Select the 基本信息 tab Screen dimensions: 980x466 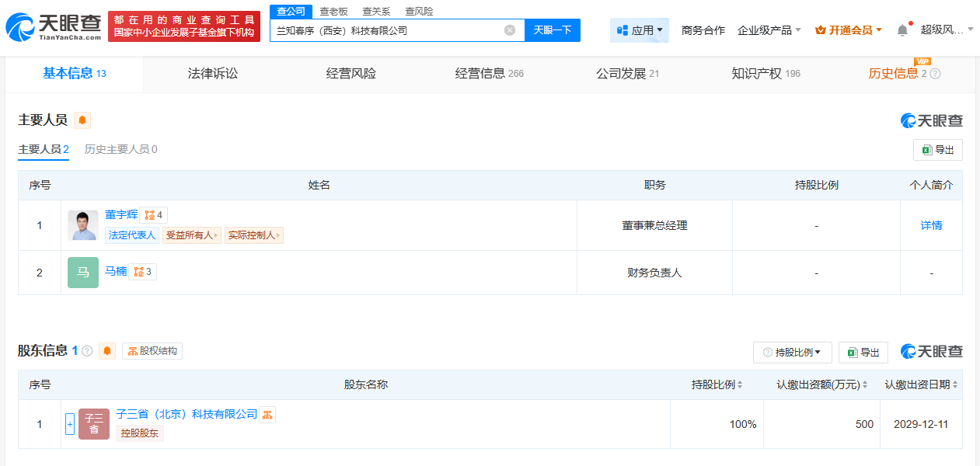point(75,74)
